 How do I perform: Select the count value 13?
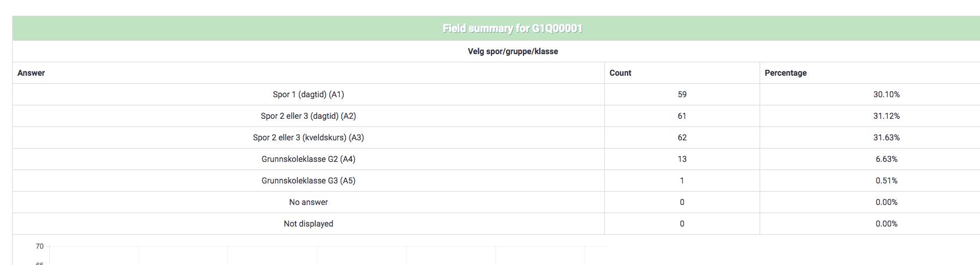(682, 159)
